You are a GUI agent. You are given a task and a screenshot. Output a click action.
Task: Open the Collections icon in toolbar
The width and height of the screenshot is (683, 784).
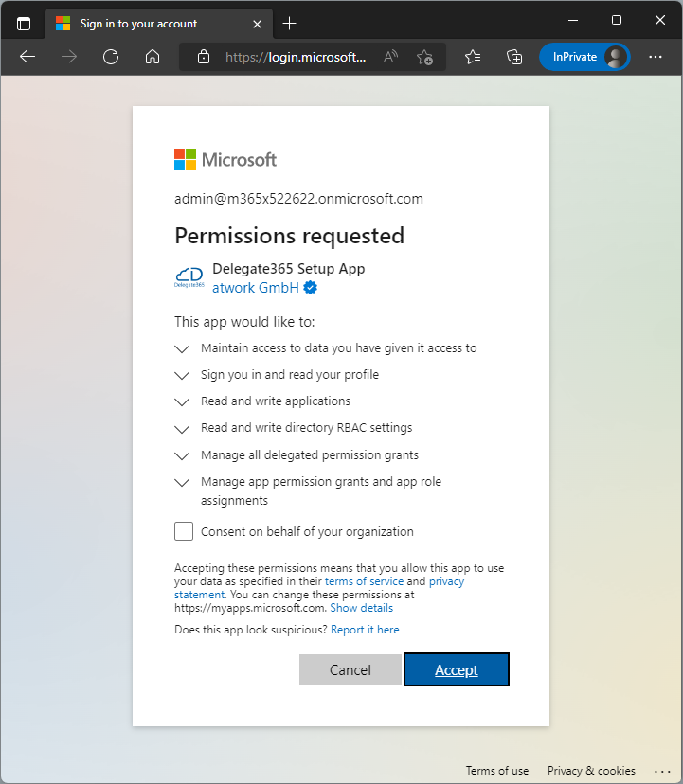tap(514, 57)
